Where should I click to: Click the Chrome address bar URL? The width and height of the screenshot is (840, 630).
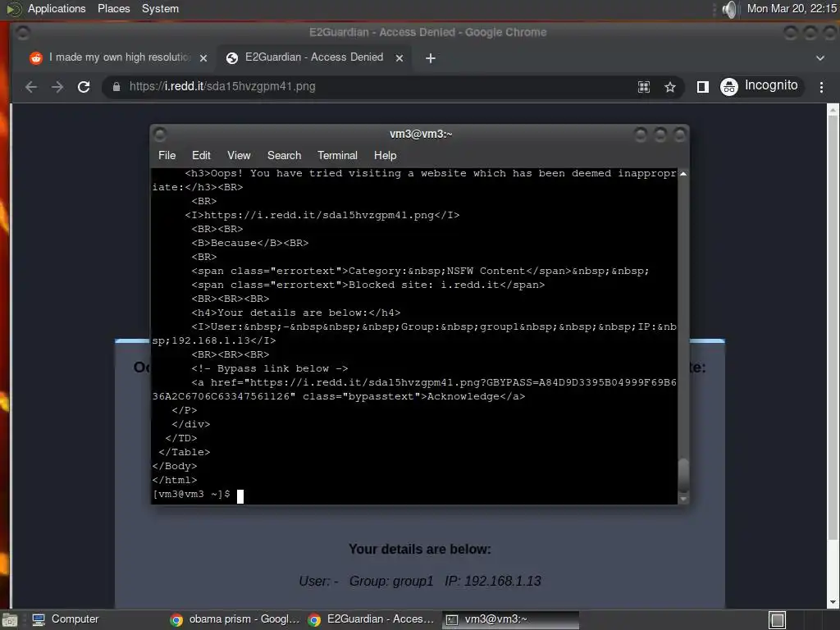tap(221, 86)
